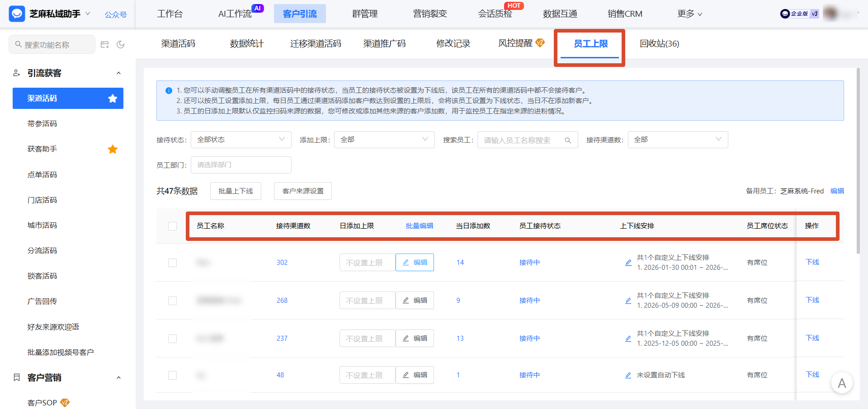This screenshot has width=868, height=409.
Task: Click the 批量上下线 button
Action: click(236, 191)
